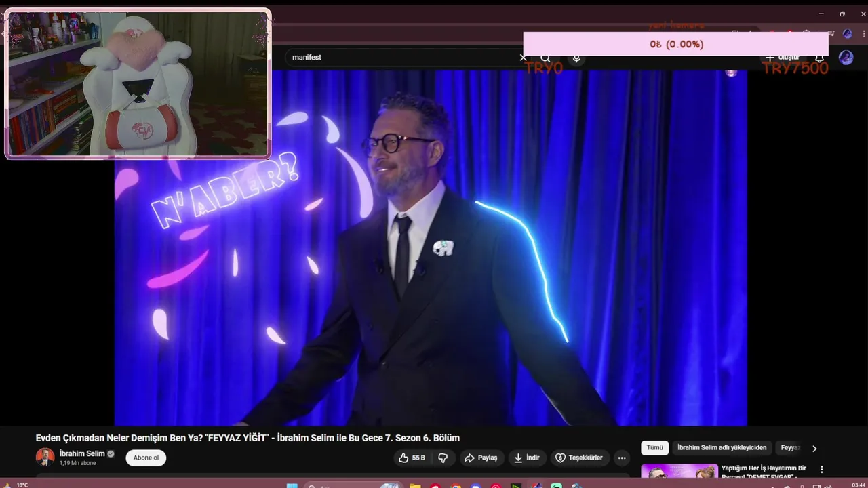Select the 'Tümü' filter chip
868x488 pixels.
coord(654,448)
